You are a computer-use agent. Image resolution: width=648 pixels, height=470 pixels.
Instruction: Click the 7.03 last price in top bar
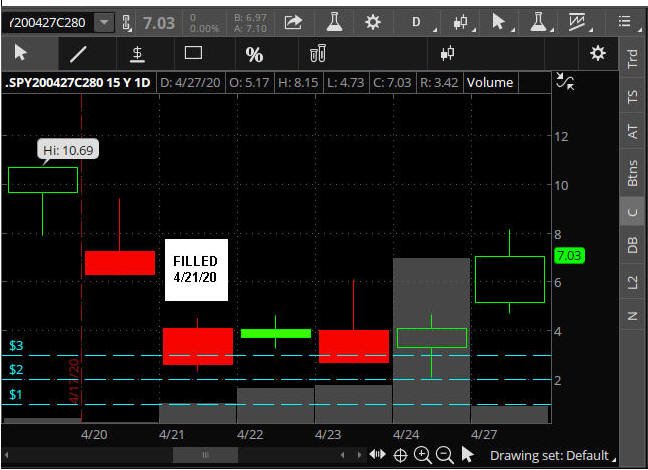159,23
